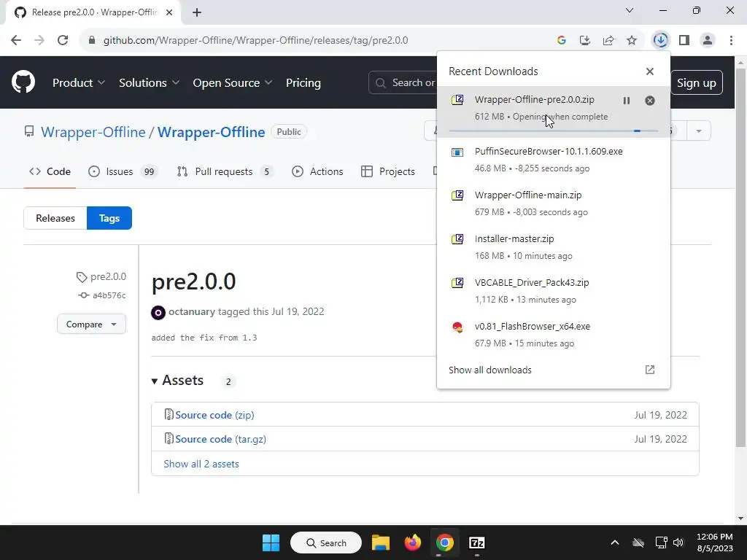Click the taskbar Search box
The image size is (747, 560).
point(326,542)
